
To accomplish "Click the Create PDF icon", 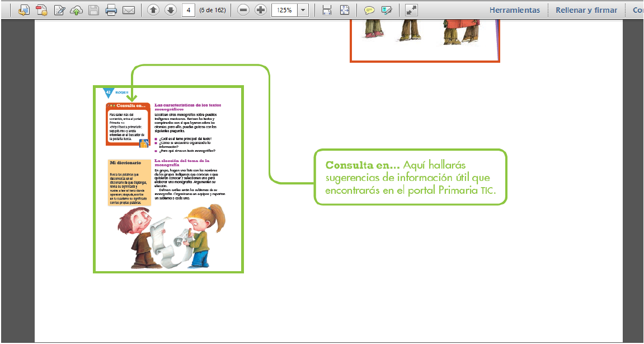I will (x=41, y=10).
